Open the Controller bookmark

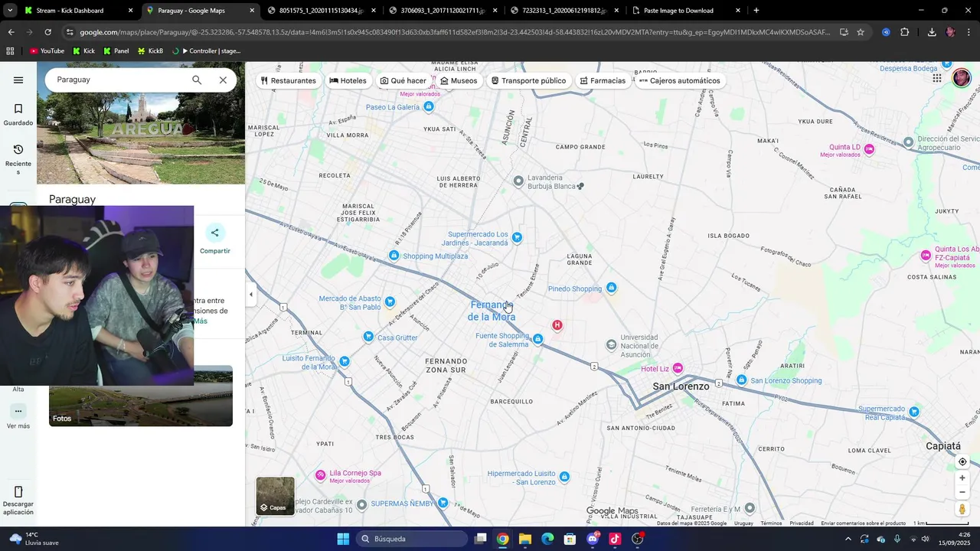pyautogui.click(x=207, y=51)
